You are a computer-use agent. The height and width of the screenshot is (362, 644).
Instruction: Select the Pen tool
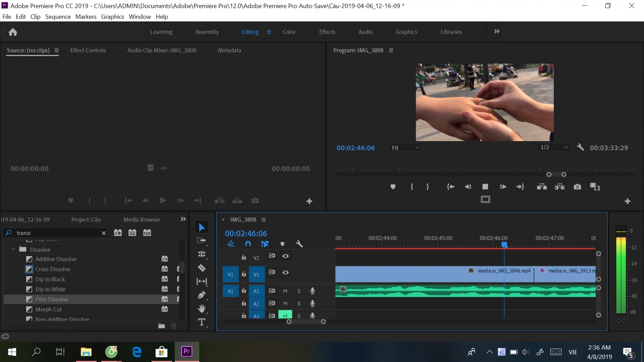point(202,295)
